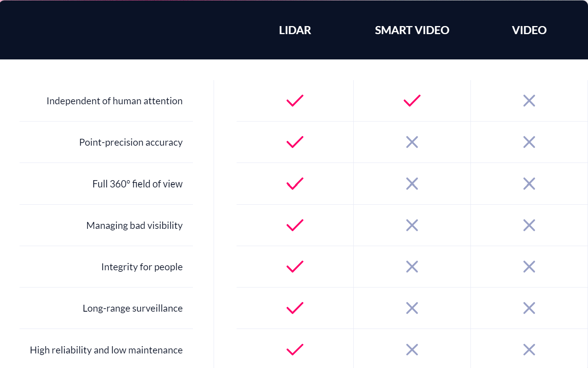Click Video cross for High reliability and low maintenance
This screenshot has height=368, width=588.
529,350
